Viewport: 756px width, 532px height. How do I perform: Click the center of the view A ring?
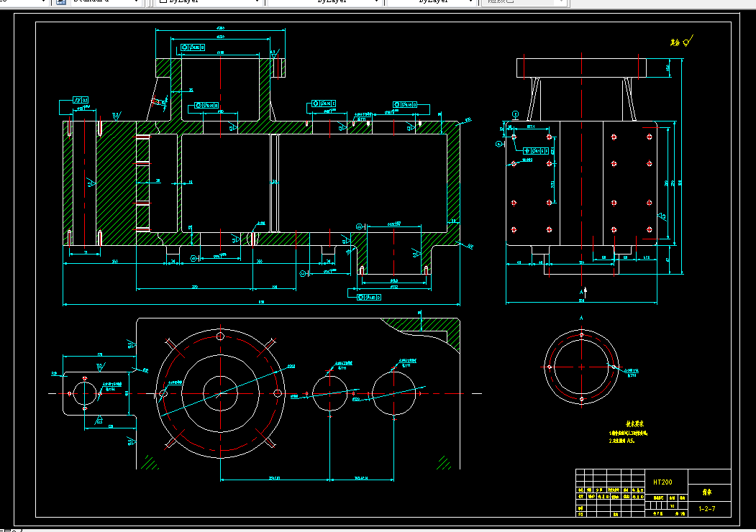click(581, 367)
